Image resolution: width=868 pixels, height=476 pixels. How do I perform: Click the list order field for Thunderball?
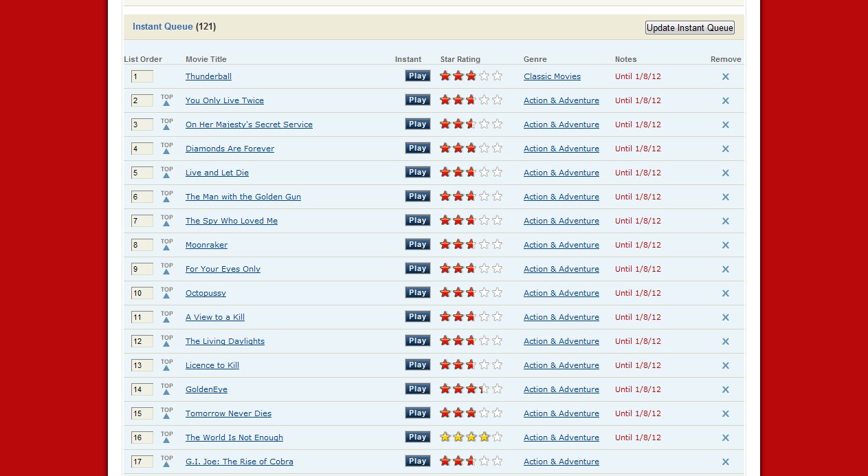tap(142, 76)
